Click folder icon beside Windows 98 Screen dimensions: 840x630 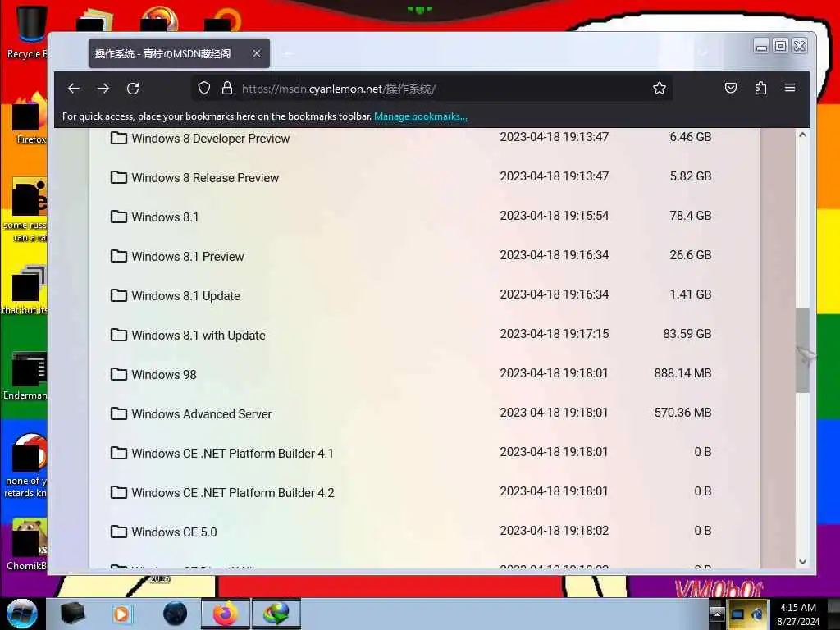[118, 374]
